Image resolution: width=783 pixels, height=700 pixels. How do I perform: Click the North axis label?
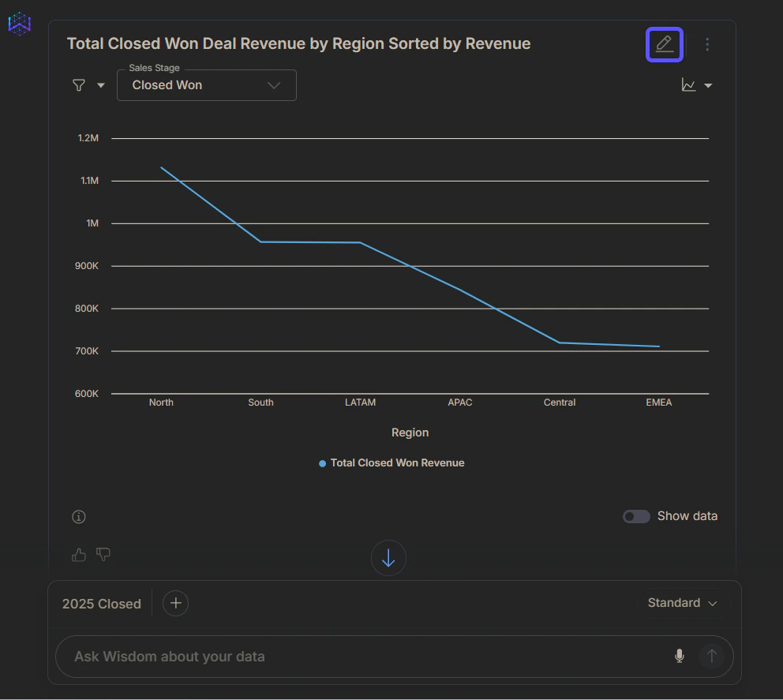point(161,402)
